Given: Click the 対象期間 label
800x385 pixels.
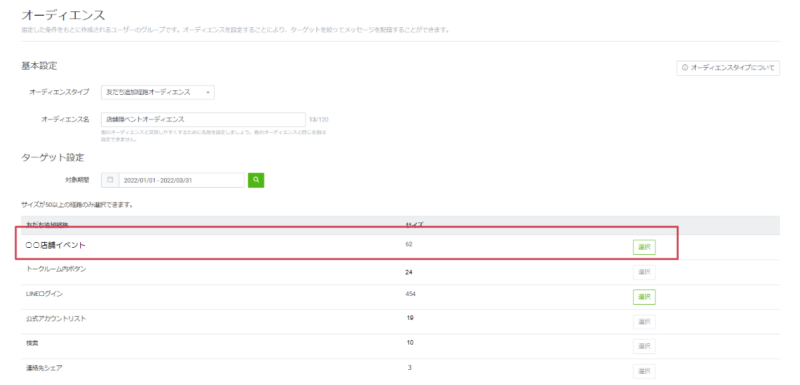Looking at the screenshot, I should pos(78,180).
